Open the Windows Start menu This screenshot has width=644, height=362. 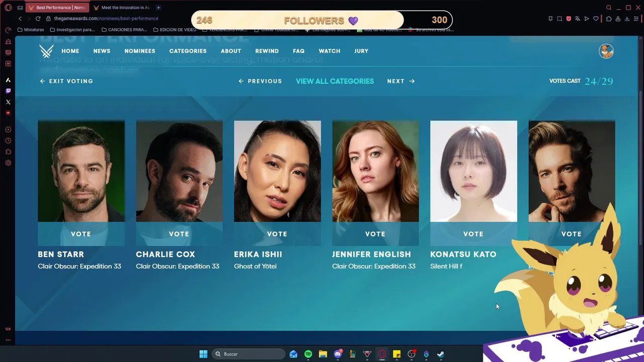click(203, 354)
